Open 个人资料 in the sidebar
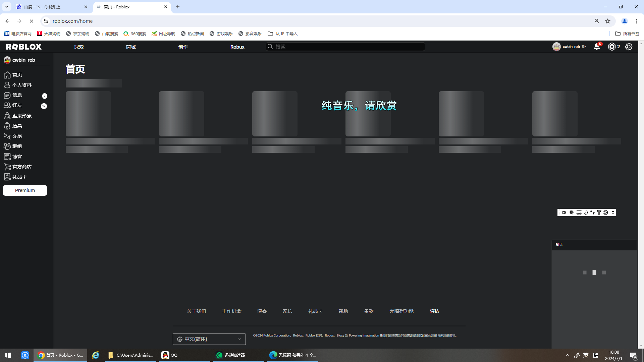644x362 pixels. click(17, 85)
